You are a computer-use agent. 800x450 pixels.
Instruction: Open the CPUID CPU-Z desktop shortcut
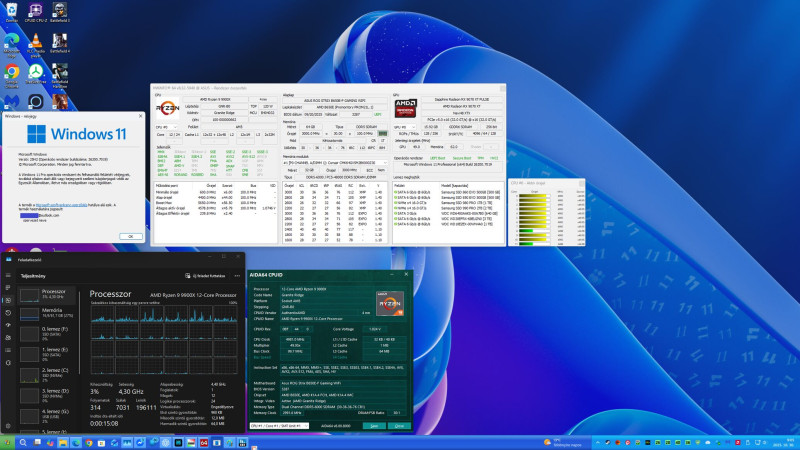click(x=35, y=12)
